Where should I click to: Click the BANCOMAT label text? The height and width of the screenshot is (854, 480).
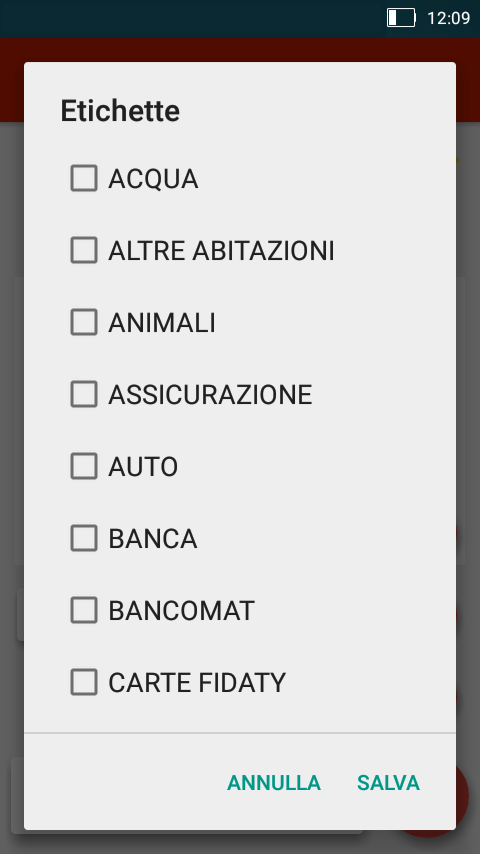[181, 611]
